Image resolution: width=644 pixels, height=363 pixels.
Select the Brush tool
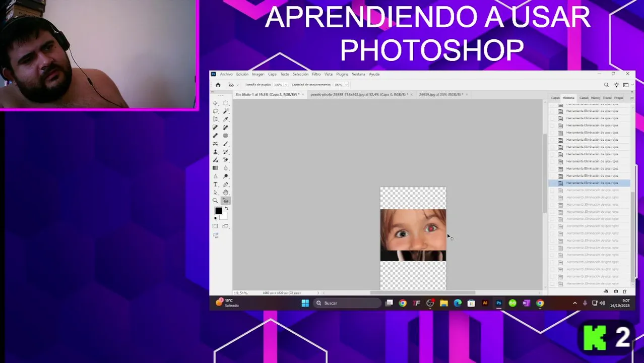click(225, 144)
